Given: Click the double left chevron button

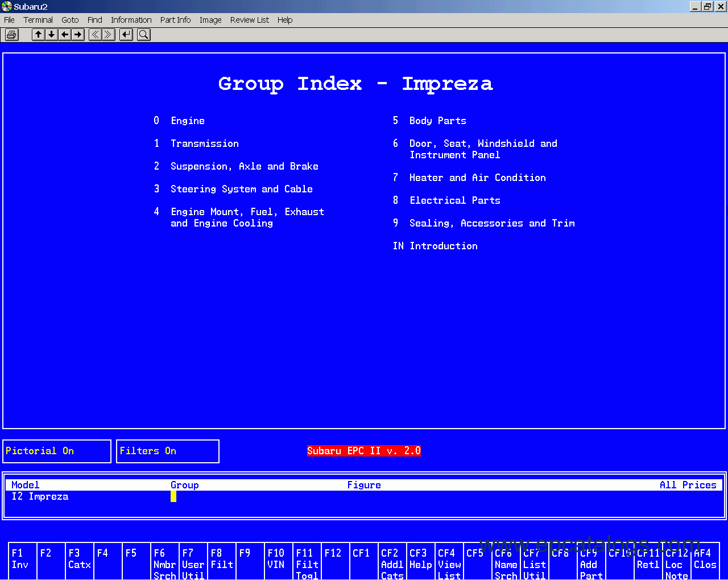Looking at the screenshot, I should [95, 35].
